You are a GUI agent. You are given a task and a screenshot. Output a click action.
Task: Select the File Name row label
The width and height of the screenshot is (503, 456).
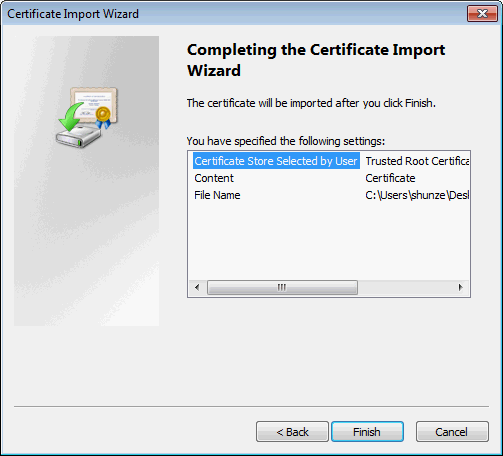pyautogui.click(x=217, y=195)
